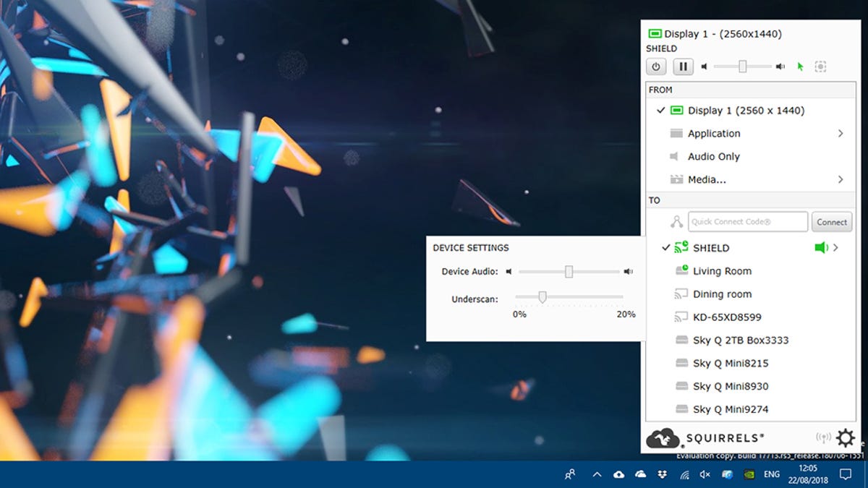
Task: Click the green mouse cursor icon
Action: (x=800, y=67)
